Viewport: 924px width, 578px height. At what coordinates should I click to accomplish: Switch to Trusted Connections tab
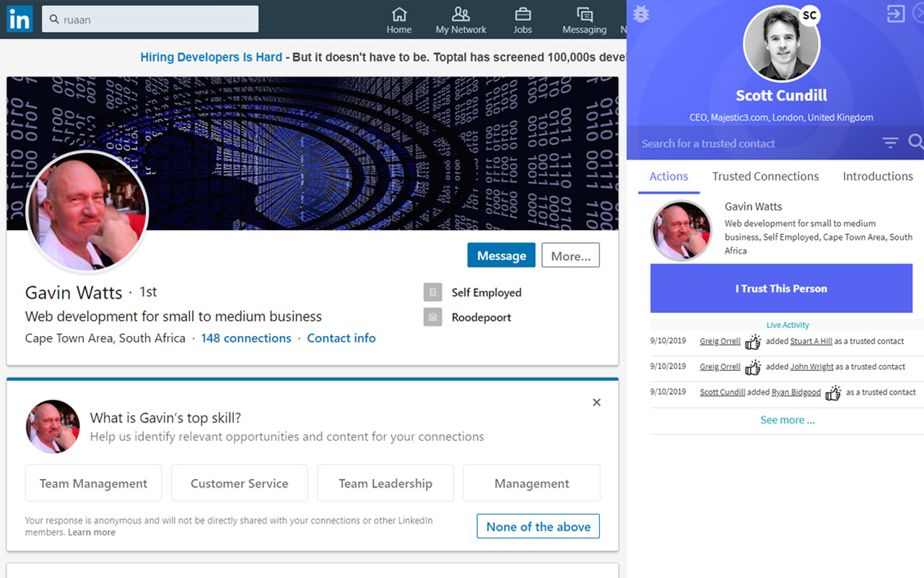(765, 176)
